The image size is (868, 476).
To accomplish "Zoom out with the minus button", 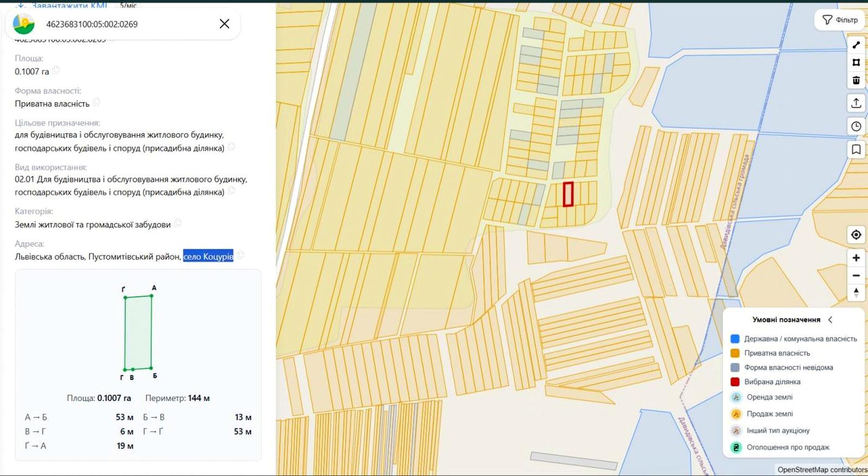I will [x=856, y=275].
